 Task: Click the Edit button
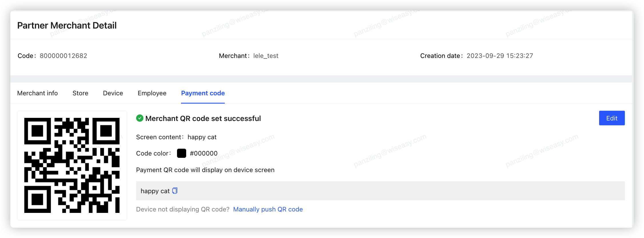click(x=612, y=118)
